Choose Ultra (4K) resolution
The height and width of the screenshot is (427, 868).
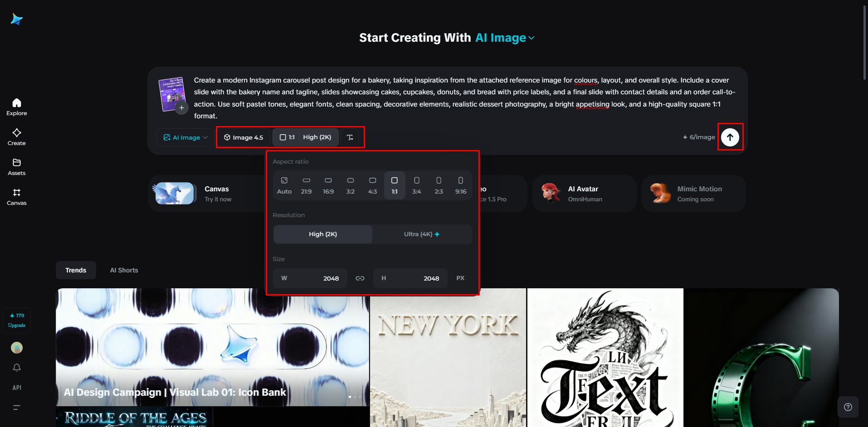click(422, 234)
